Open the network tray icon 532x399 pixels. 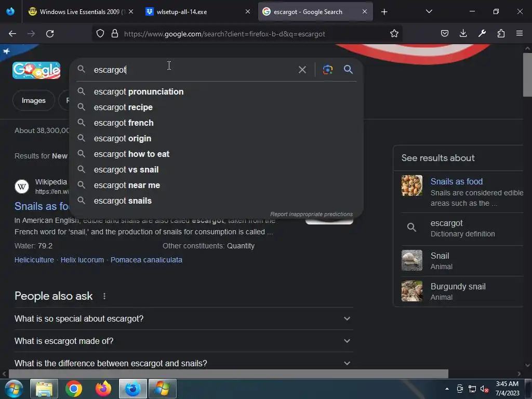tap(472, 389)
